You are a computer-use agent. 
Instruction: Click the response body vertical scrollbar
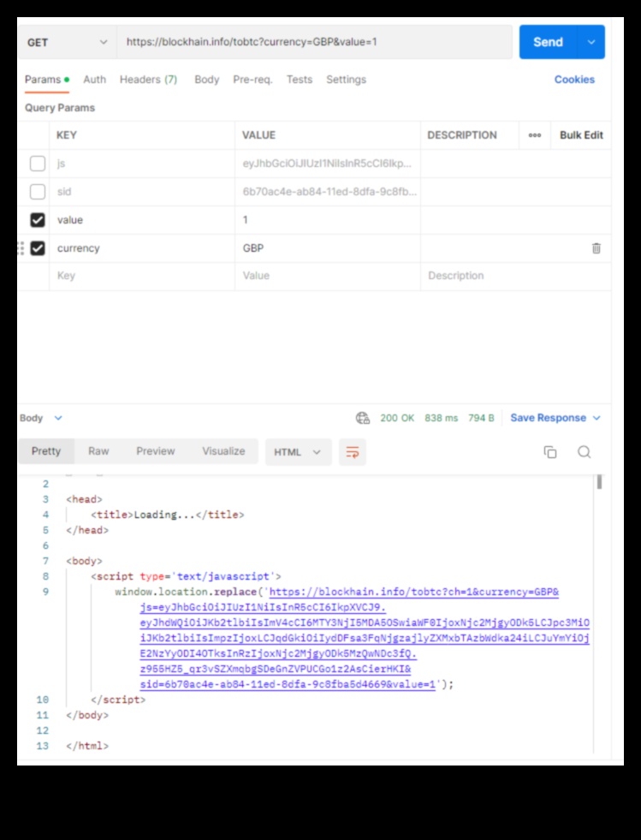pos(599,483)
